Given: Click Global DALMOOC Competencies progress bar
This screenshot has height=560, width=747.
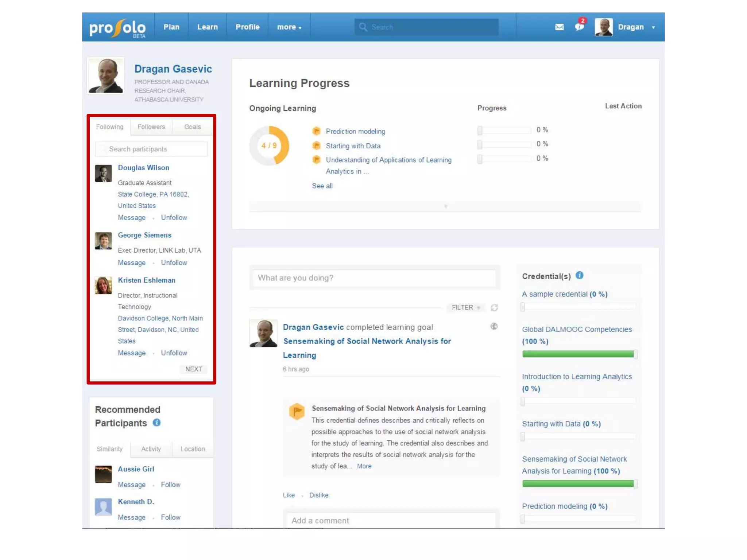Looking at the screenshot, I should [x=578, y=354].
